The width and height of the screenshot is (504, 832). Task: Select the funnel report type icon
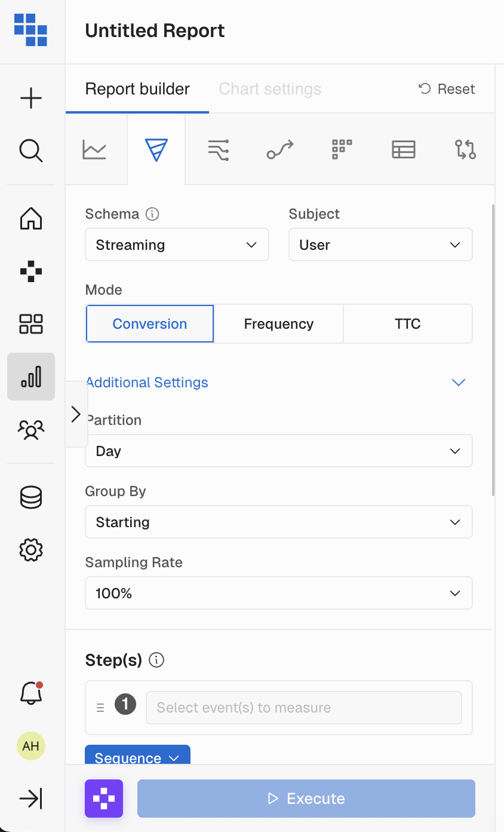pos(156,149)
